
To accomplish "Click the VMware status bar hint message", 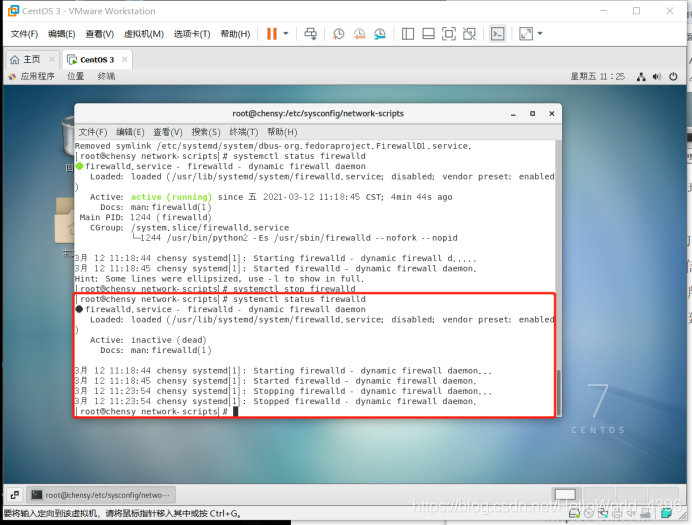I will point(122,514).
